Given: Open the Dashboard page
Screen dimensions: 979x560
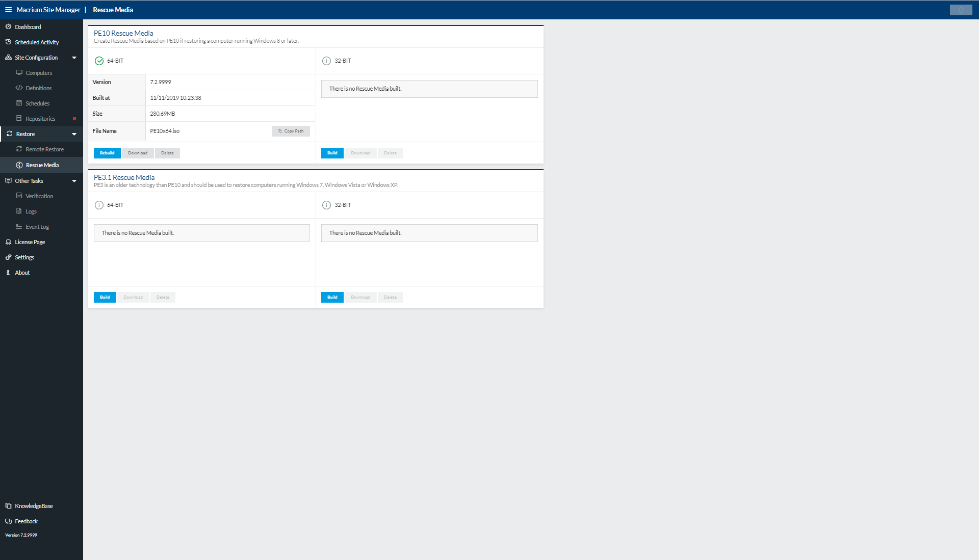Looking at the screenshot, I should coord(28,26).
